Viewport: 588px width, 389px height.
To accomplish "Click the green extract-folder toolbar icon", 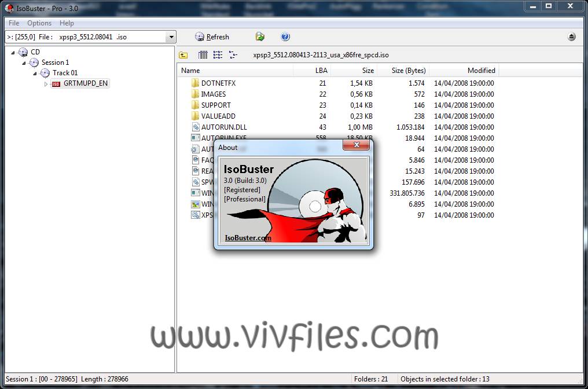I will [x=260, y=37].
